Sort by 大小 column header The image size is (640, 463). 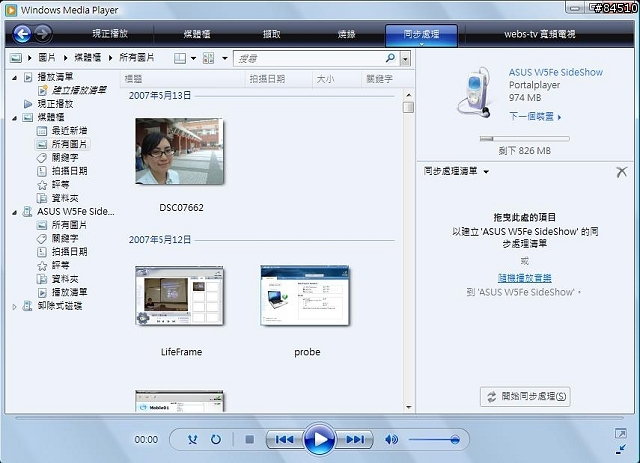point(337,79)
